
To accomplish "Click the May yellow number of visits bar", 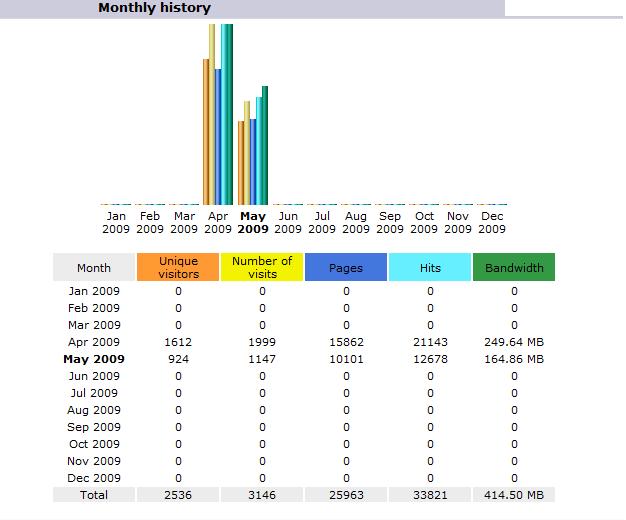I will 247,153.
